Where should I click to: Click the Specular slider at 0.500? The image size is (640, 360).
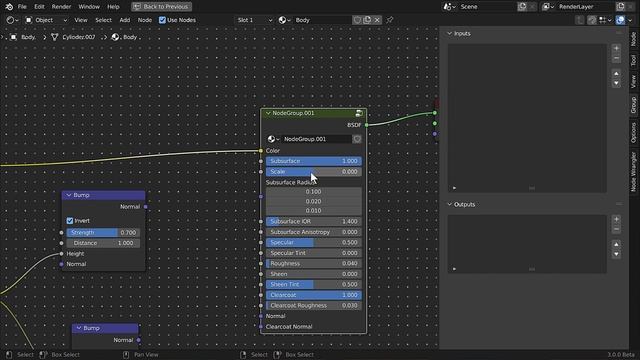point(313,242)
